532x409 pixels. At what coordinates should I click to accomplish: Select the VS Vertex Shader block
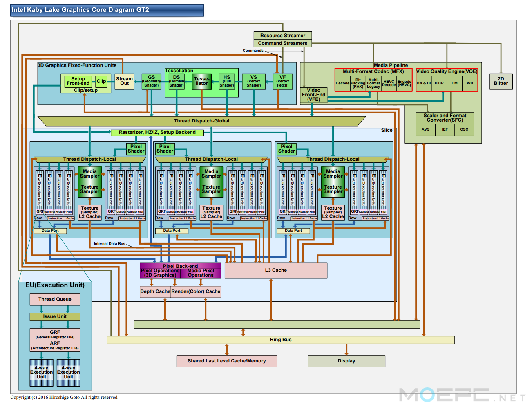click(254, 81)
